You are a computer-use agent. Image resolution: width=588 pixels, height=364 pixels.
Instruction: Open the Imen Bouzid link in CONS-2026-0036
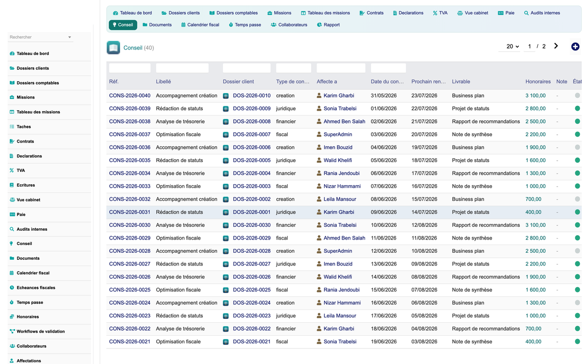pos(338,147)
